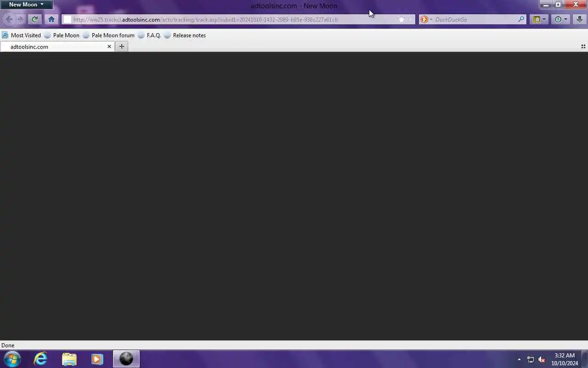Screen dimensions: 588x368
Task: Restore down the New Moon window
Action: pos(558,5)
